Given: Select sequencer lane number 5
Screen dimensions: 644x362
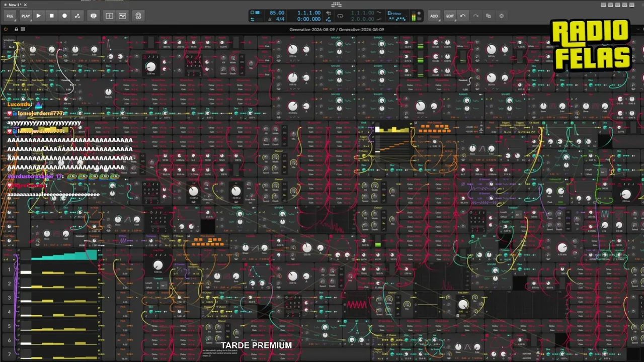Looking at the screenshot, I should pos(9,326).
